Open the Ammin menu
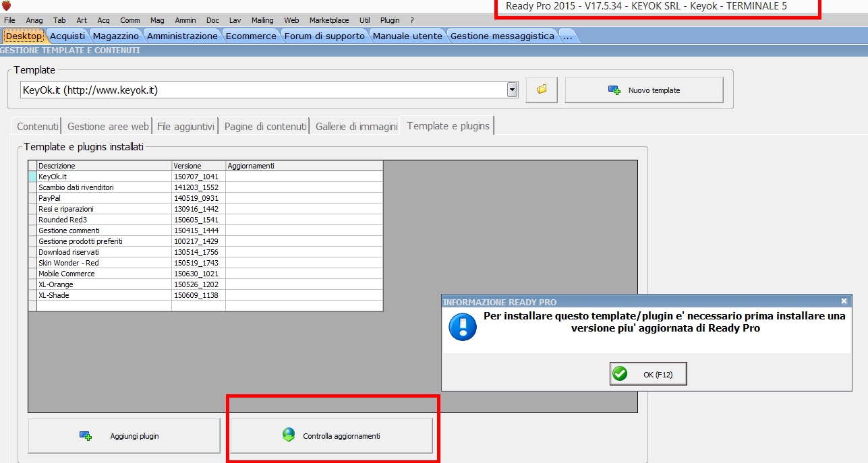Image resolution: width=868 pixels, height=463 pixels. pyautogui.click(x=185, y=20)
